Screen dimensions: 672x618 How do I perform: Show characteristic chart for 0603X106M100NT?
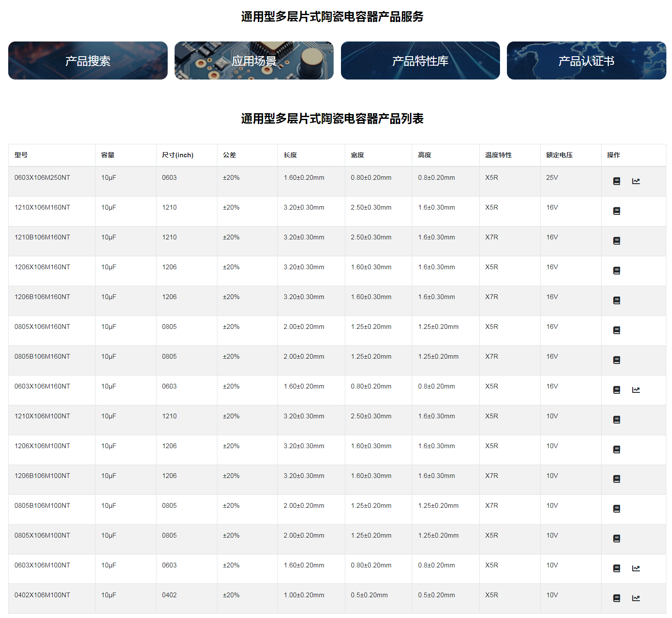636,568
